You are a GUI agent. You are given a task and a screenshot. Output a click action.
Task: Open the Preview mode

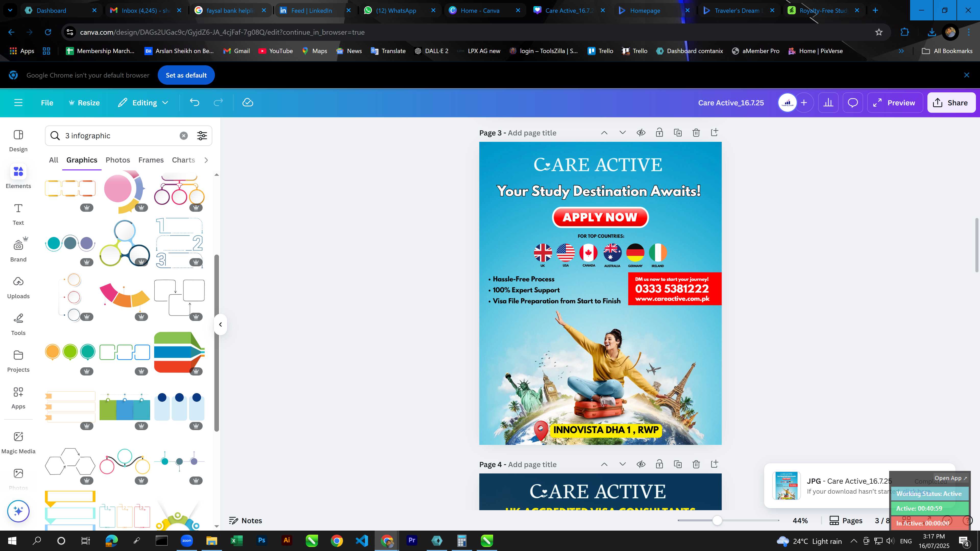point(895,103)
